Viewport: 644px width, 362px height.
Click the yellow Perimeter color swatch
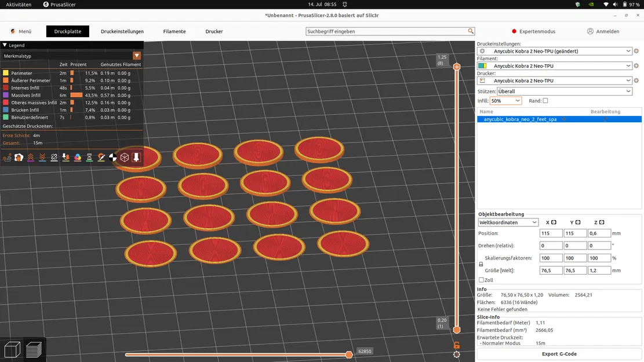click(6, 73)
